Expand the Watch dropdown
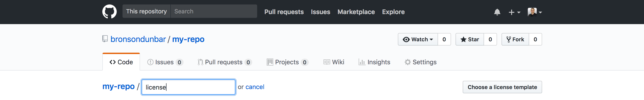644x100 pixels. point(418,39)
